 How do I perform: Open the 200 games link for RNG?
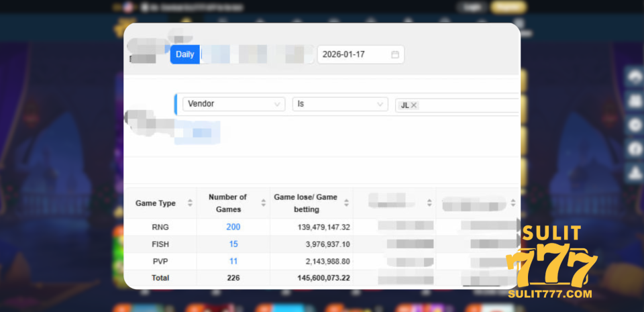tap(233, 227)
